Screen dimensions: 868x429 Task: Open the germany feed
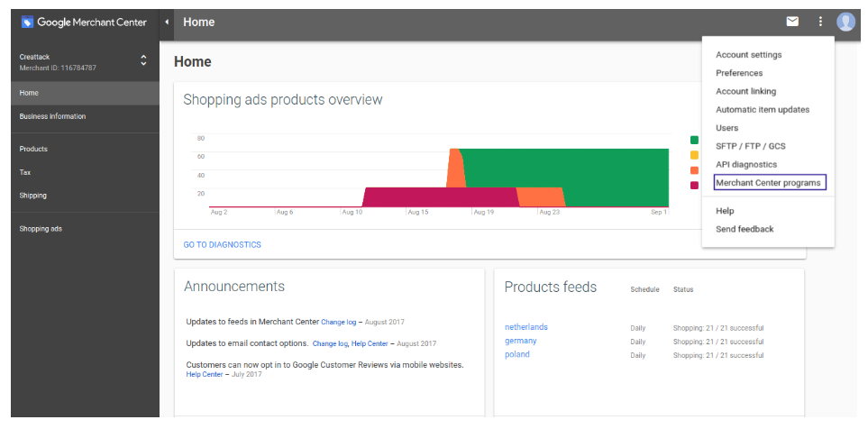click(x=520, y=341)
